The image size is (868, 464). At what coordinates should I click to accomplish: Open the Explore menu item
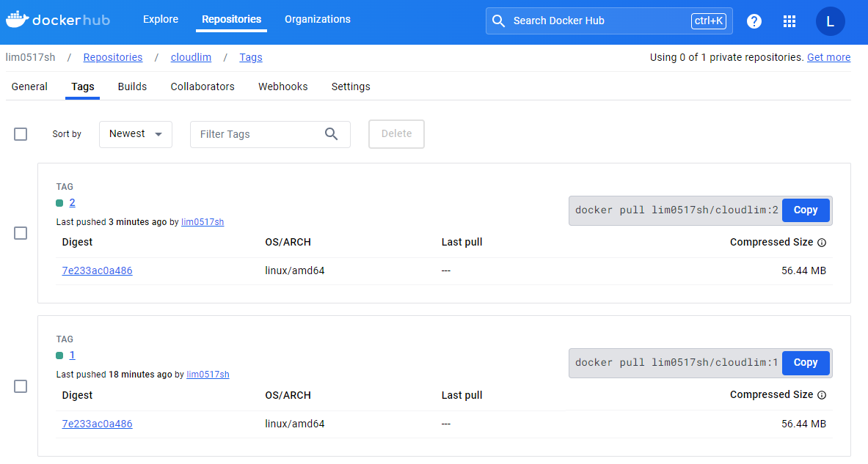point(161,19)
